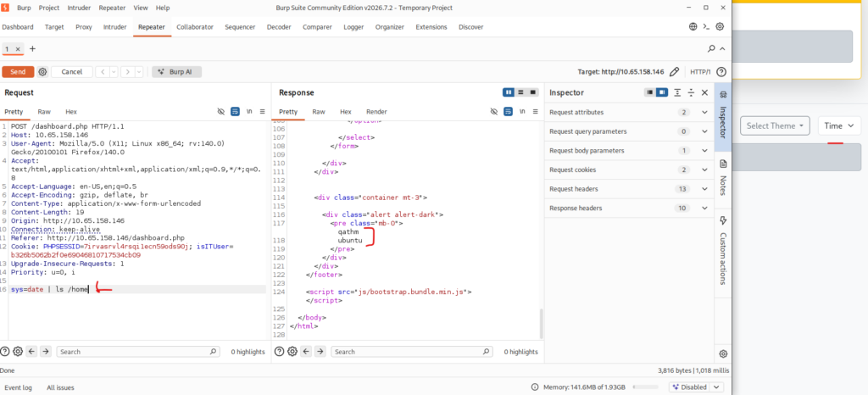The height and width of the screenshot is (395, 868).
Task: Toggle line wrap in Response editor
Action: point(509,112)
